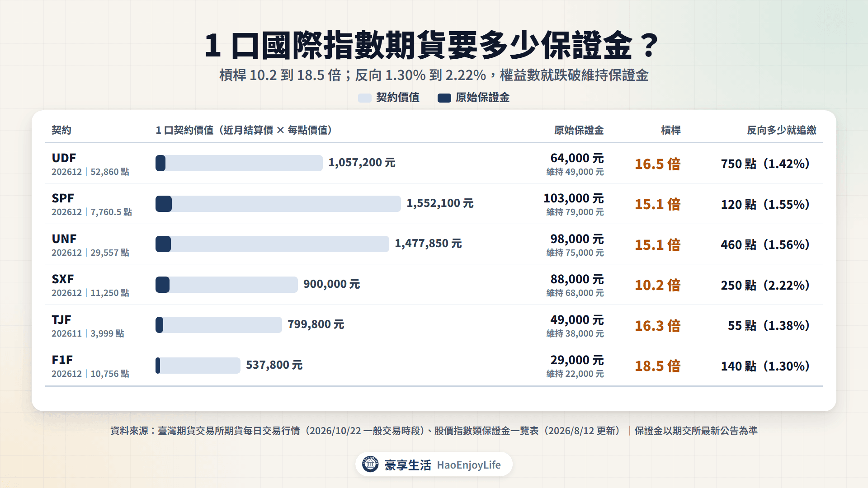Click the 1,057,200 元 contract value
Viewport: 868px width, 488px height.
[x=362, y=163]
